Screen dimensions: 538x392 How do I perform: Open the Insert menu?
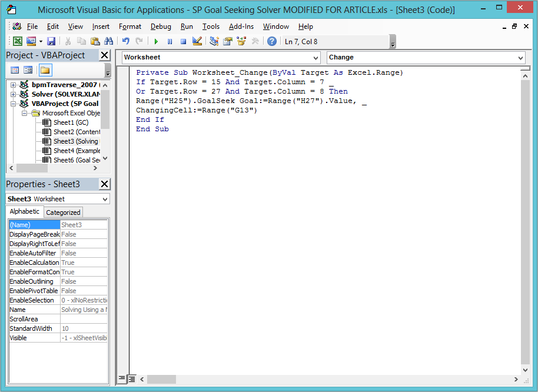coord(101,26)
